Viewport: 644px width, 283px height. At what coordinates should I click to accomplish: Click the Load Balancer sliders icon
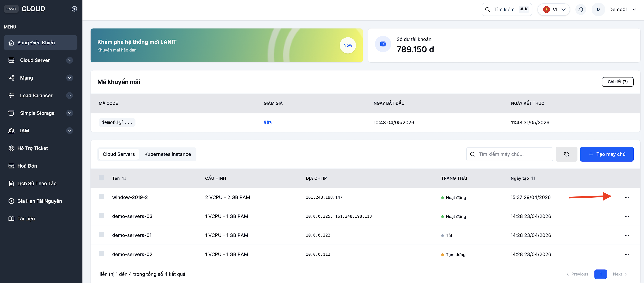[11, 96]
